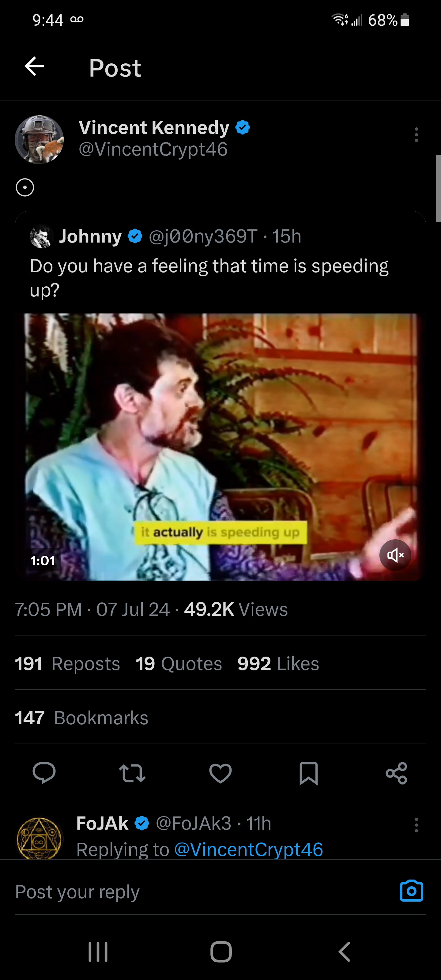Play the quoted video of the speeding up clip
This screenshot has height=980, width=441.
pyautogui.click(x=221, y=447)
